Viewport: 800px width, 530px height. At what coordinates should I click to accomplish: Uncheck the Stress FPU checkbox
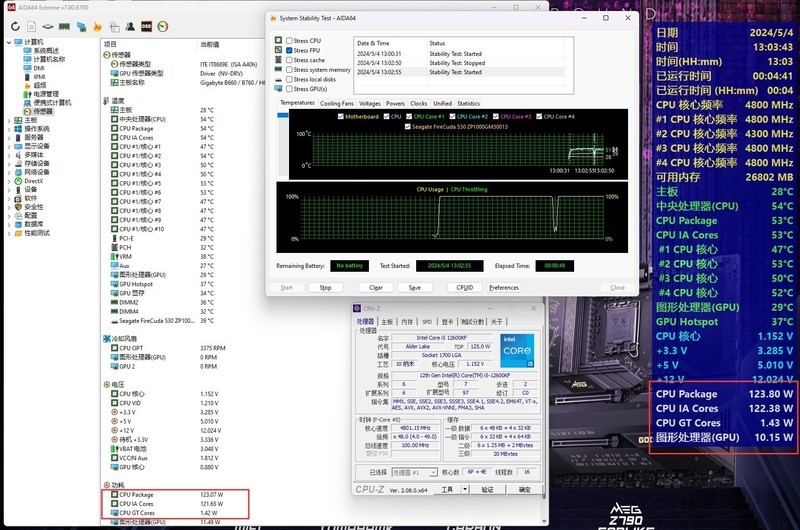[290, 50]
